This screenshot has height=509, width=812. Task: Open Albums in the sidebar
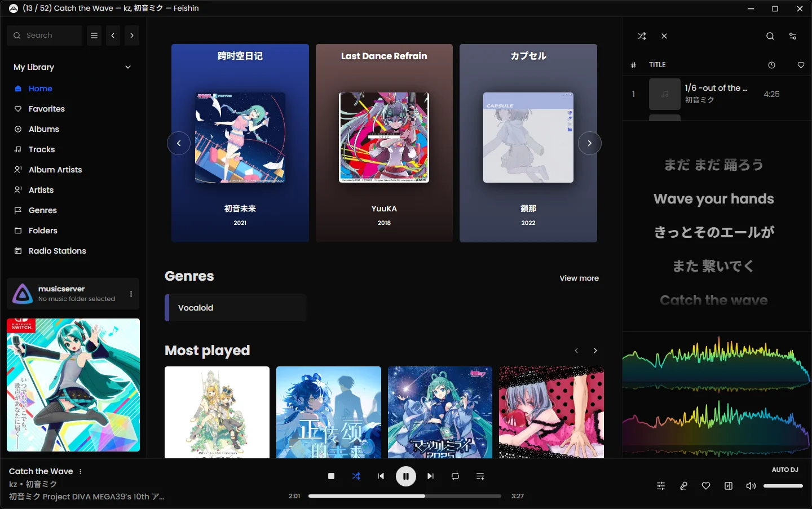pos(44,129)
